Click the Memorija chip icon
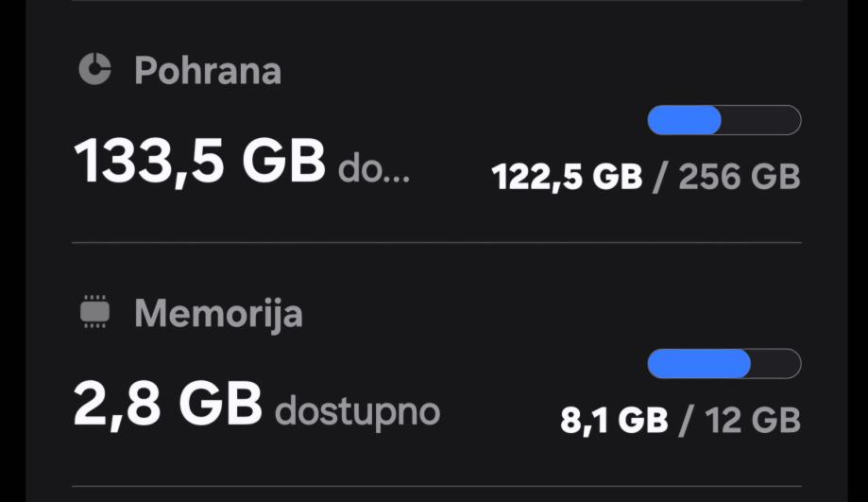This screenshot has width=868, height=502. coord(94,312)
